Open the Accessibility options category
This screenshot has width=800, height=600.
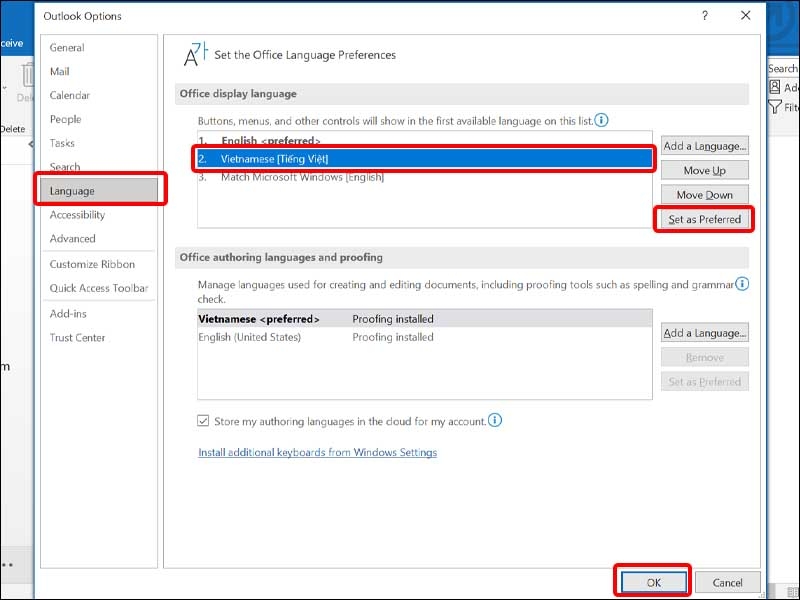pos(77,215)
